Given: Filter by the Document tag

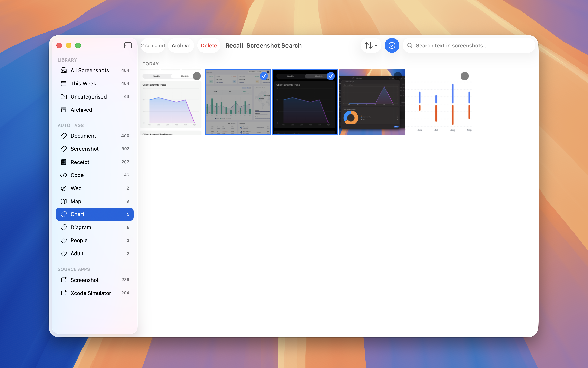Looking at the screenshot, I should pos(95,136).
